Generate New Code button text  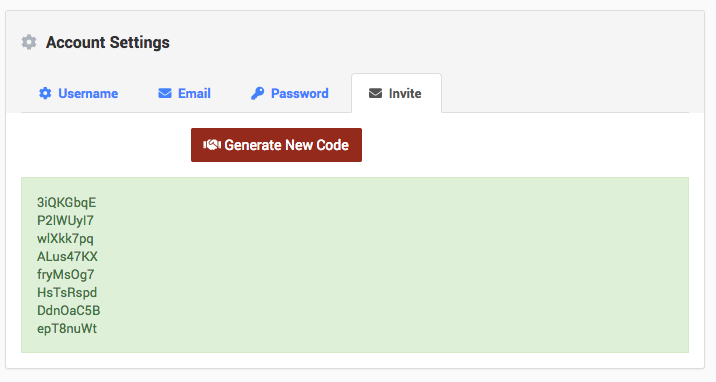[x=286, y=145]
